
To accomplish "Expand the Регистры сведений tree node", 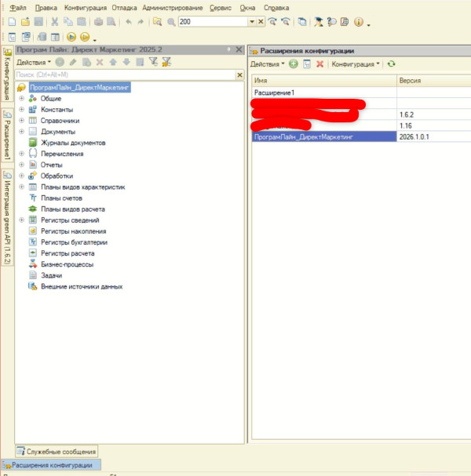I will click(21, 220).
